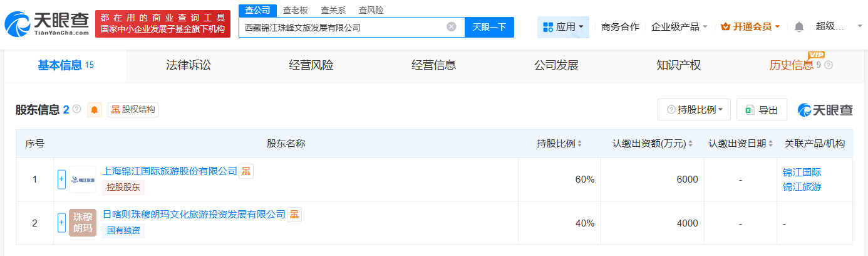
Task: Click the 40% shareholding cell
Action: tap(559, 223)
